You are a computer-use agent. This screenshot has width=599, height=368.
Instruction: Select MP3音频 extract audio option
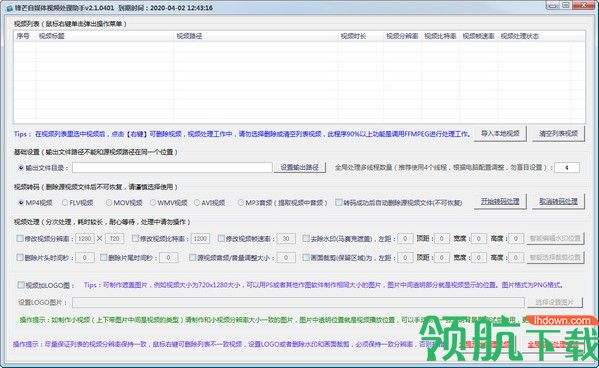click(241, 203)
